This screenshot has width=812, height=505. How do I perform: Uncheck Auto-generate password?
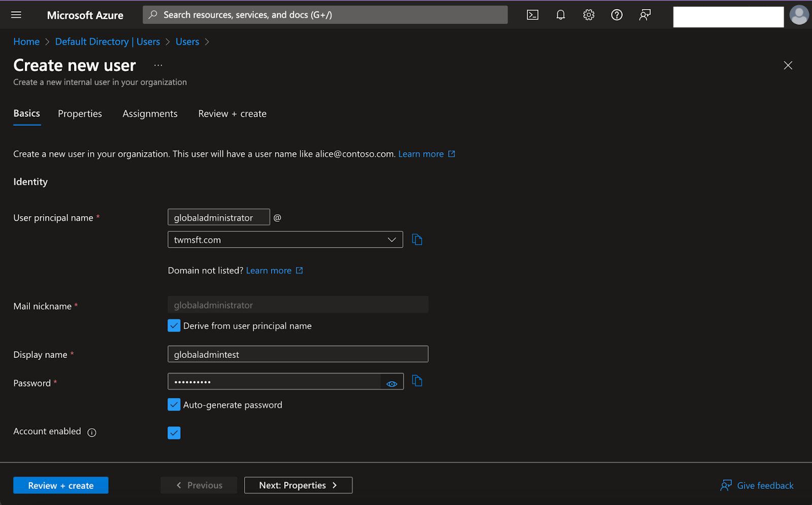click(174, 405)
